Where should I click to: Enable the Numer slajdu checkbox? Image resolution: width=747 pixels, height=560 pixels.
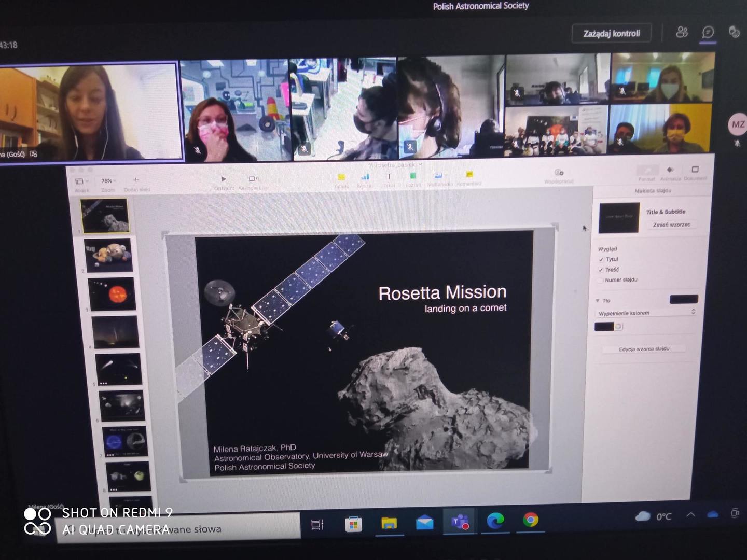(x=600, y=280)
